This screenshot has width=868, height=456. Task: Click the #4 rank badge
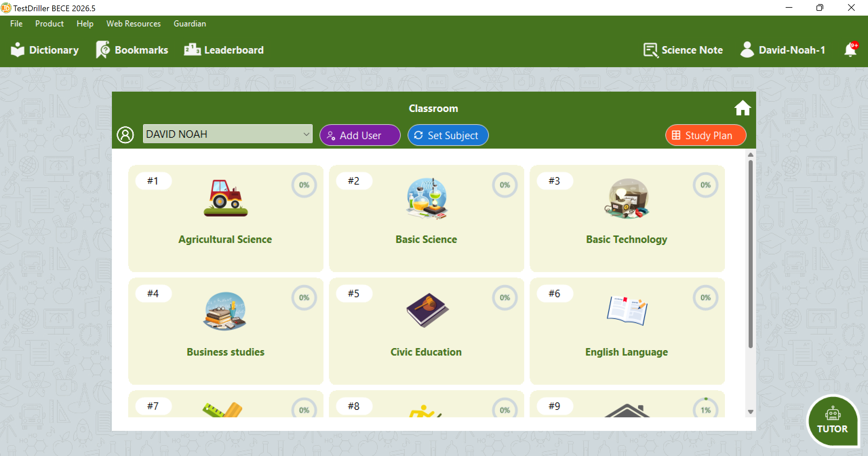point(153,293)
